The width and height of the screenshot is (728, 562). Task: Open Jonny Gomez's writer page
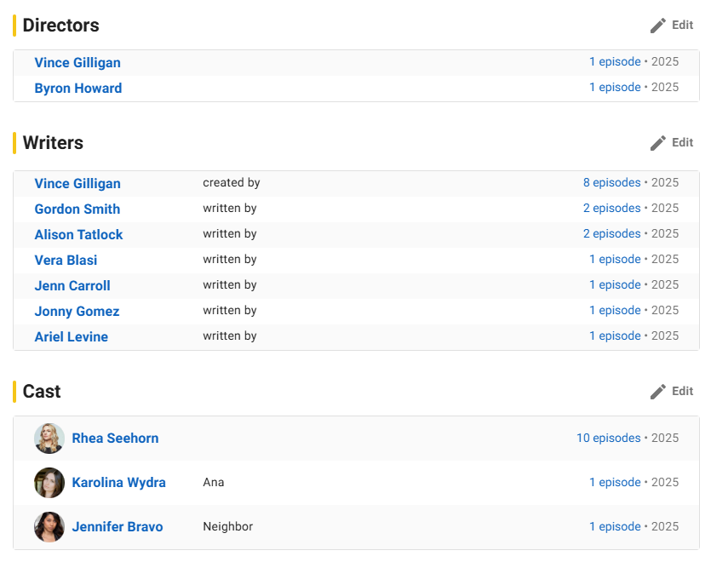coord(77,311)
